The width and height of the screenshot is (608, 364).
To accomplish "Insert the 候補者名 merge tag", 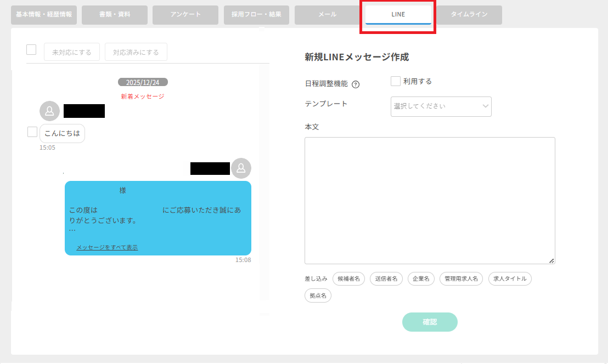I will [348, 278].
